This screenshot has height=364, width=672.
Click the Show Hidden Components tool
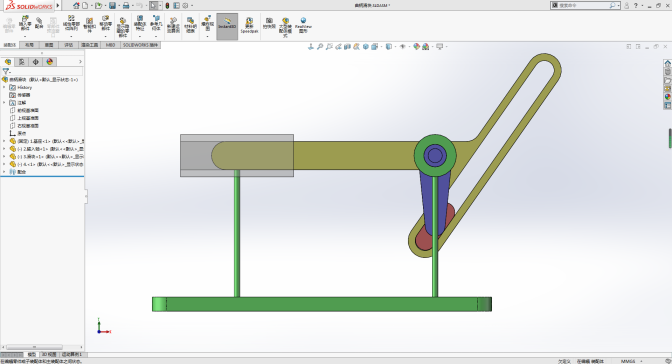coord(123,27)
